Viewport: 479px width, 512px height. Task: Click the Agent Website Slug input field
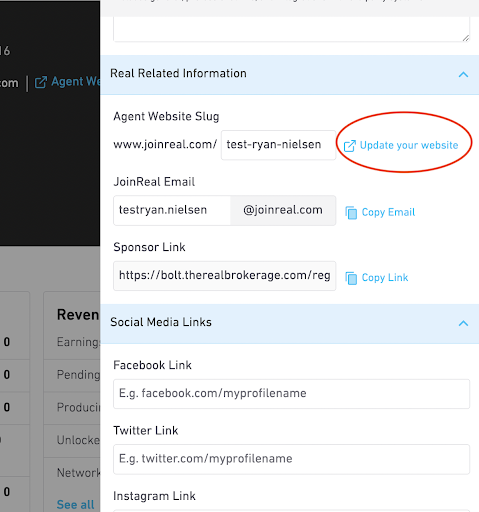coord(278,145)
